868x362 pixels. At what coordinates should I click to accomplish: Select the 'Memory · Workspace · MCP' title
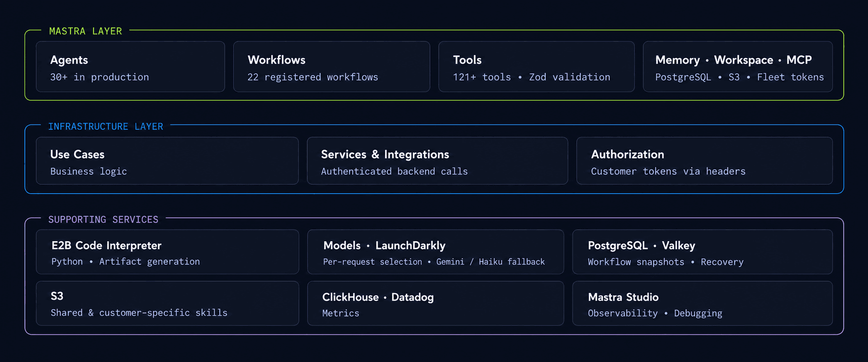pos(734,60)
